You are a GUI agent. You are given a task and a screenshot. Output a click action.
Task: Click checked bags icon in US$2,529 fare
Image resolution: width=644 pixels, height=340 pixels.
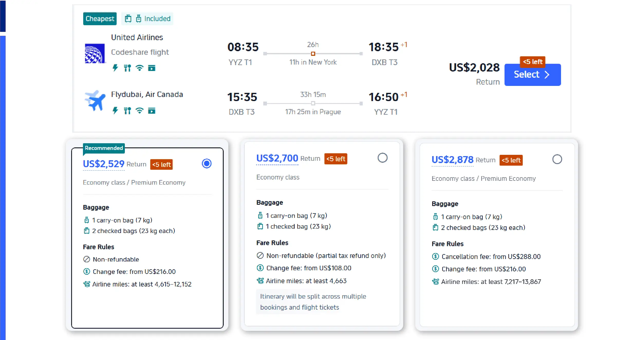pyautogui.click(x=87, y=231)
